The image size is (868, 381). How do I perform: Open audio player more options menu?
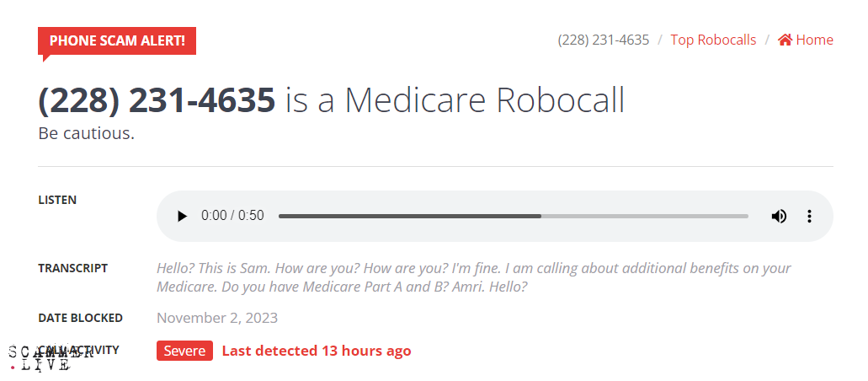(809, 216)
